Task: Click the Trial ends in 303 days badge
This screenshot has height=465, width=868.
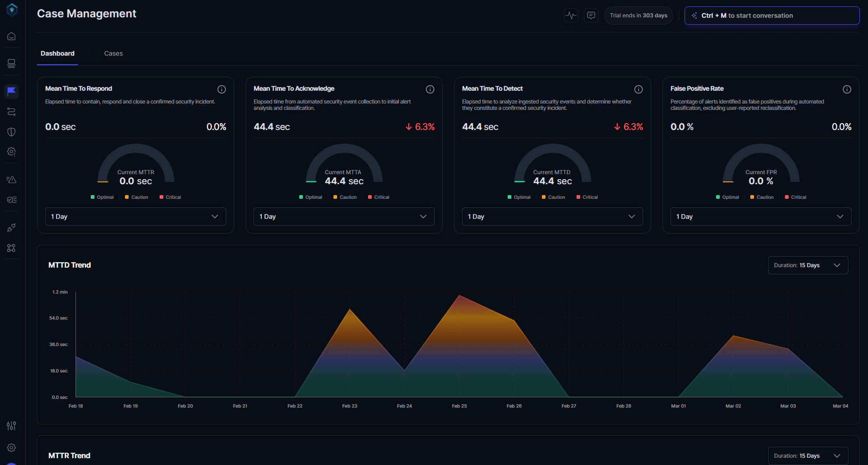Action: pyautogui.click(x=638, y=15)
